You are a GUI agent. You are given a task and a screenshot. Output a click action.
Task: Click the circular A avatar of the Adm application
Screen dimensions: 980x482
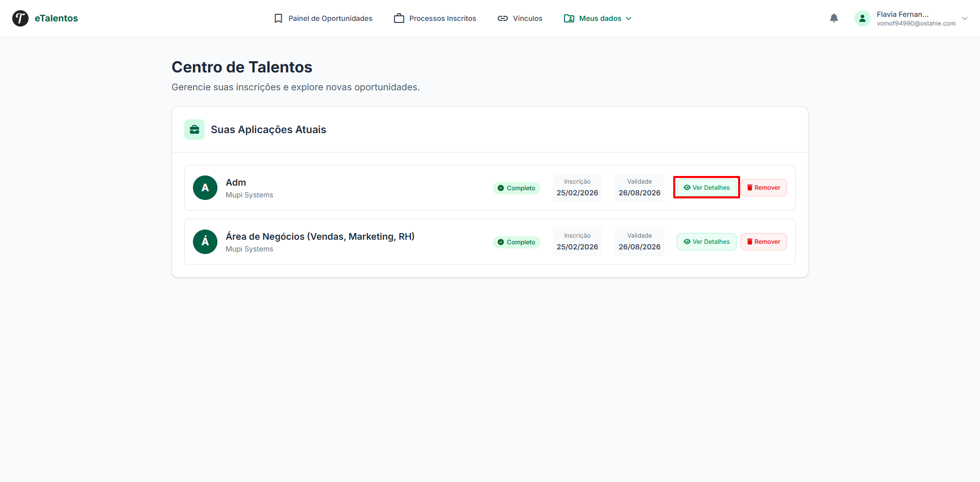coord(205,187)
